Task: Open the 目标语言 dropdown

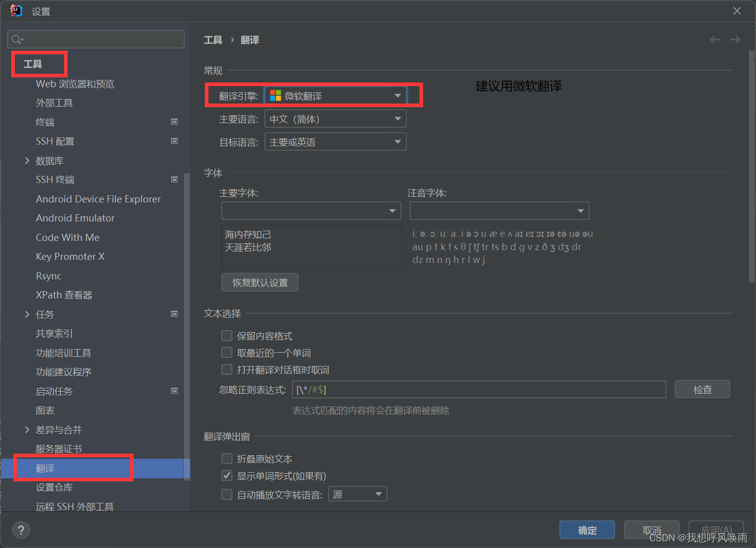Action: [x=335, y=142]
